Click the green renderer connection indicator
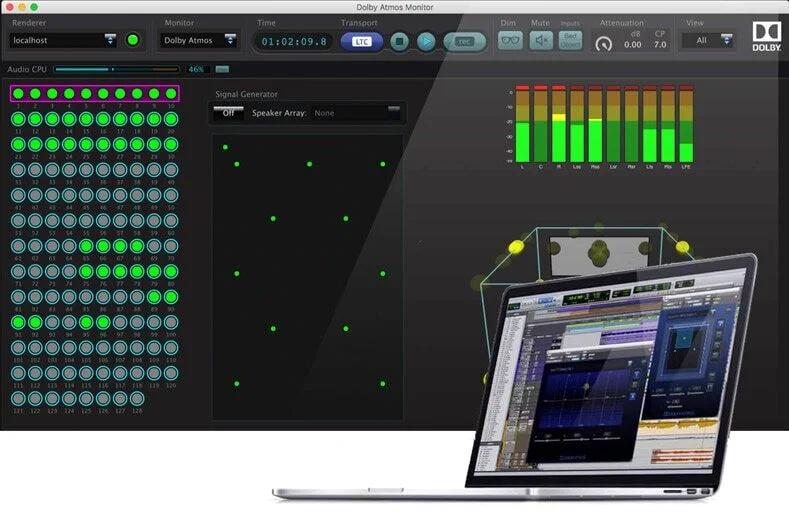 (133, 40)
